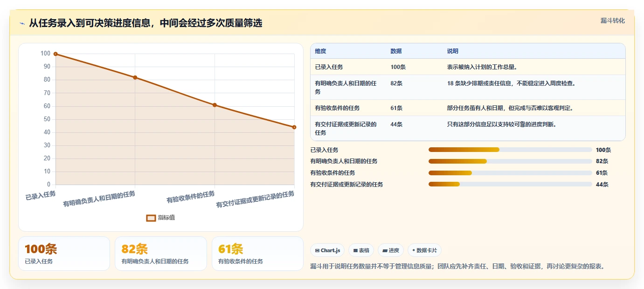Click the 有明确负责人和日期的任务 progress bar

coord(510,161)
